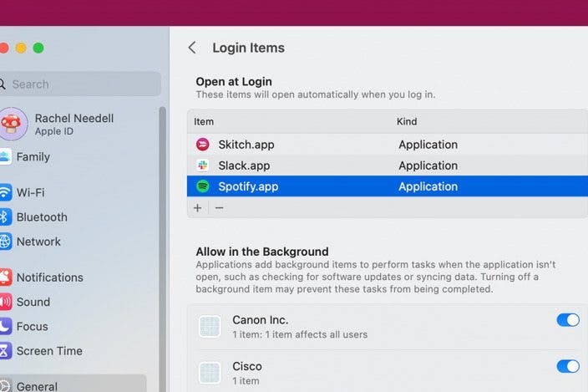Image resolution: width=588 pixels, height=392 pixels.
Task: Toggle off Cisco background item
Action: [568, 366]
